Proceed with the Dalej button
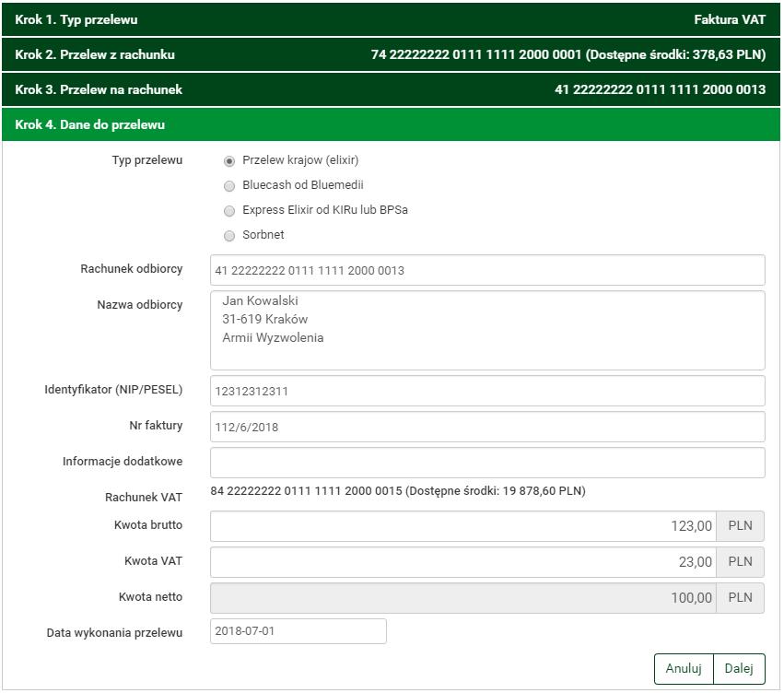 (x=739, y=668)
